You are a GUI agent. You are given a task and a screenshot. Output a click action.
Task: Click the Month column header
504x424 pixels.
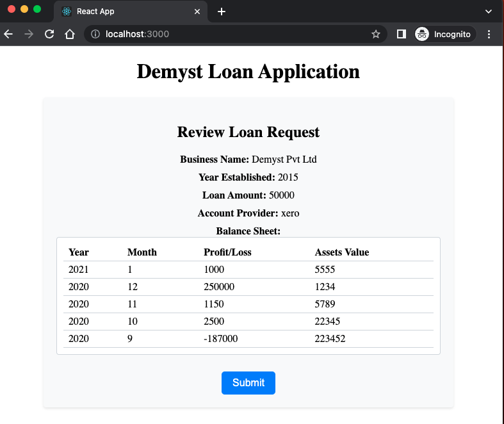click(142, 252)
